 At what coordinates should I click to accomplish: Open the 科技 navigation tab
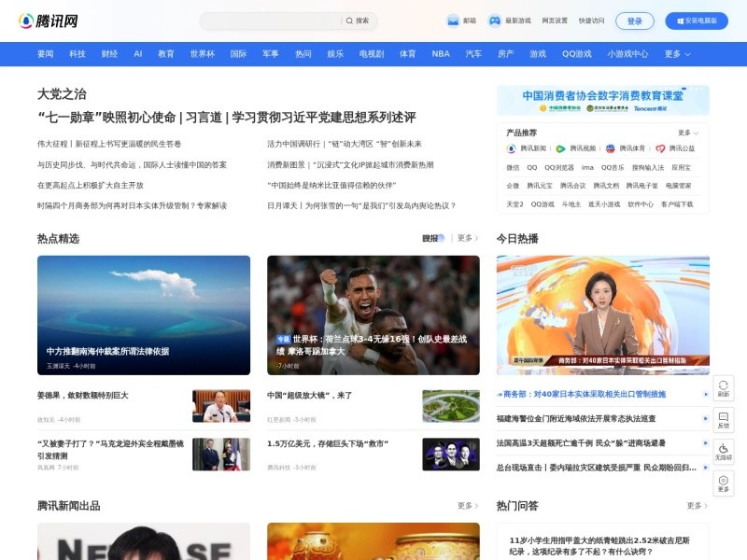coord(78,54)
